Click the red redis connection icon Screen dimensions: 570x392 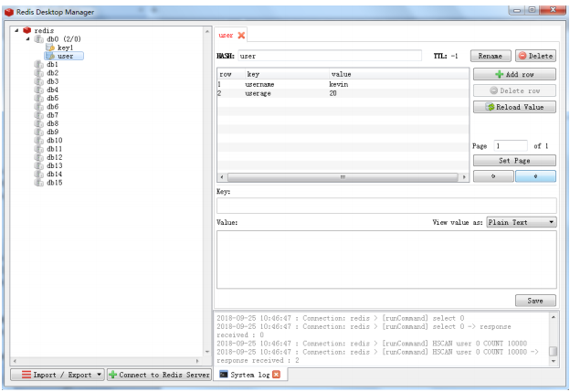pyautogui.click(x=26, y=30)
